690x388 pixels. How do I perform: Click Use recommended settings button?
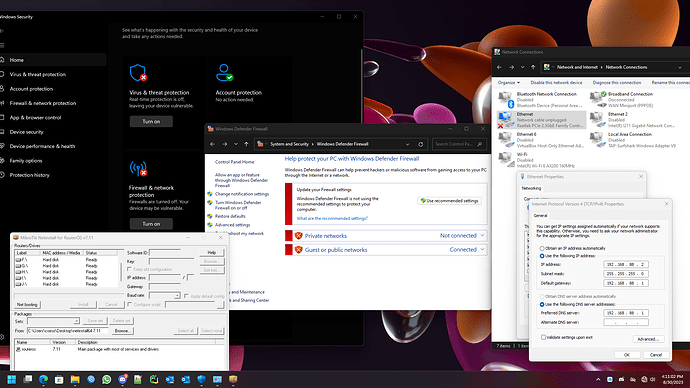point(449,201)
